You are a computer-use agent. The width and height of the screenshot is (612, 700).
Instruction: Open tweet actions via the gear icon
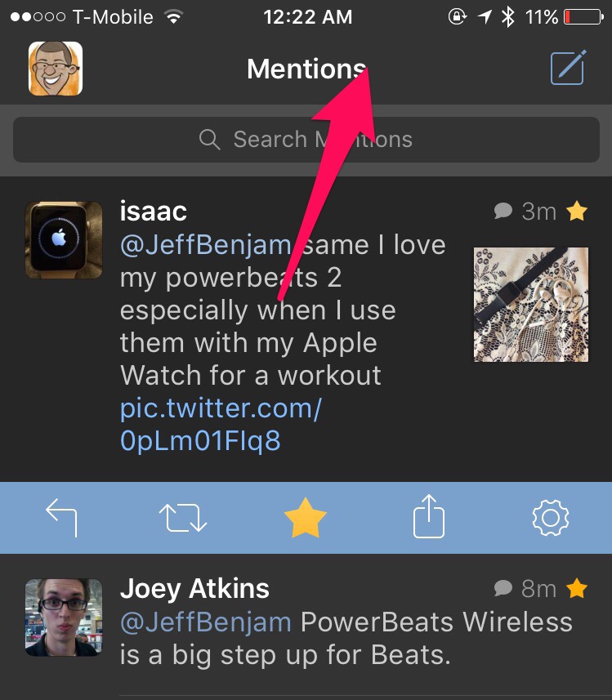pyautogui.click(x=550, y=517)
